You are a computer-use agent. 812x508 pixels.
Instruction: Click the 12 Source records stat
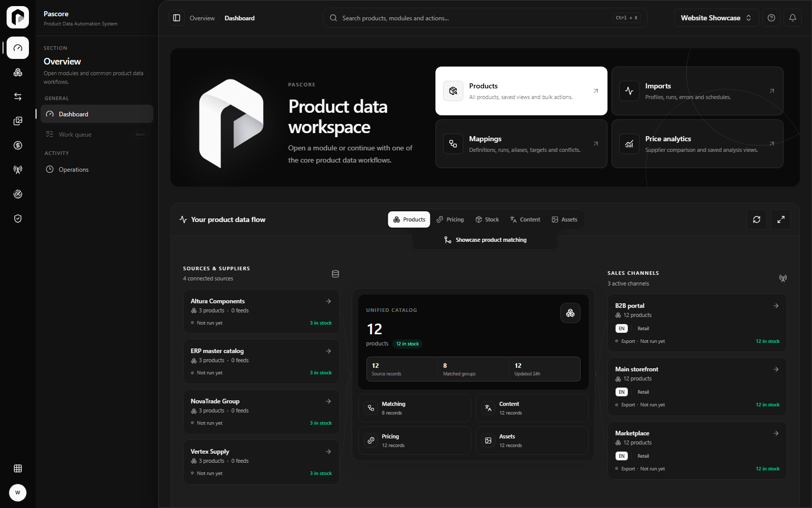(x=402, y=369)
